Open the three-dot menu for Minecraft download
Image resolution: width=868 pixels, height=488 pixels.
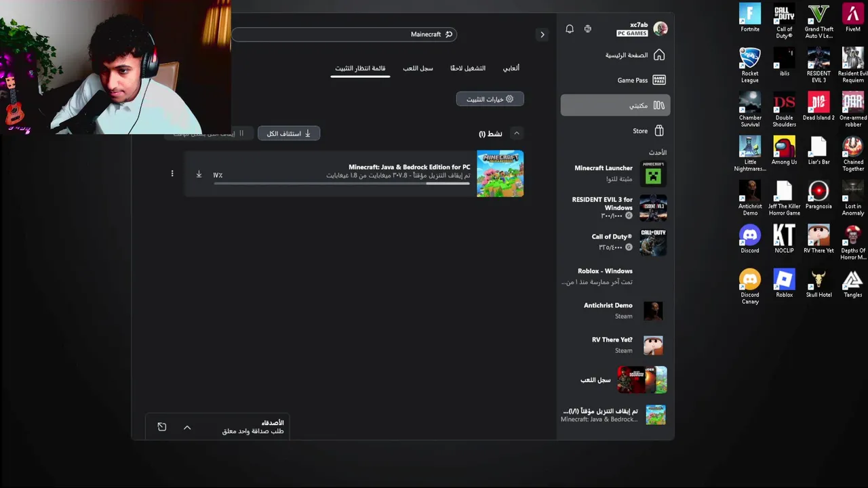[172, 174]
